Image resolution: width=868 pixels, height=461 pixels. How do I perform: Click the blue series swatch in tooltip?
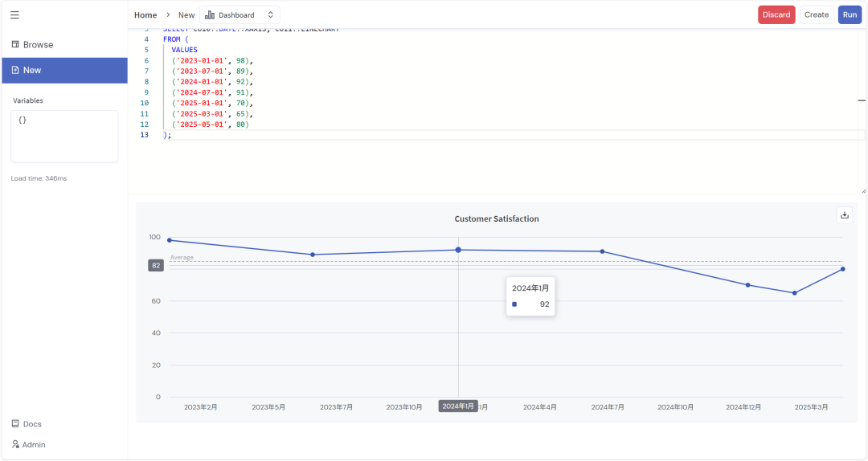pos(514,304)
